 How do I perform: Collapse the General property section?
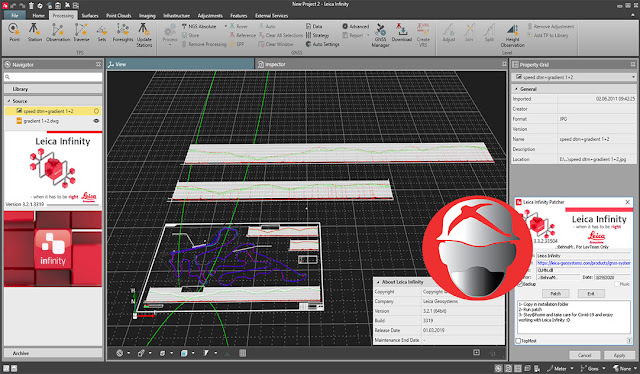pos(516,89)
